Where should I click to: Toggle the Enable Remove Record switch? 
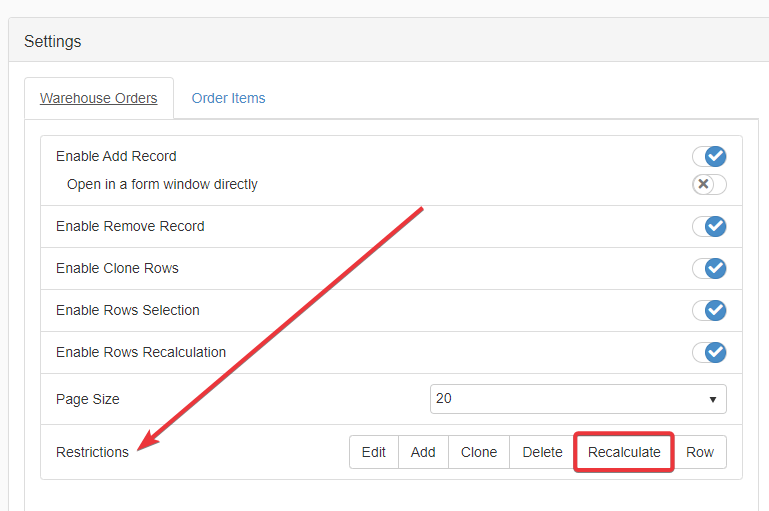709,226
